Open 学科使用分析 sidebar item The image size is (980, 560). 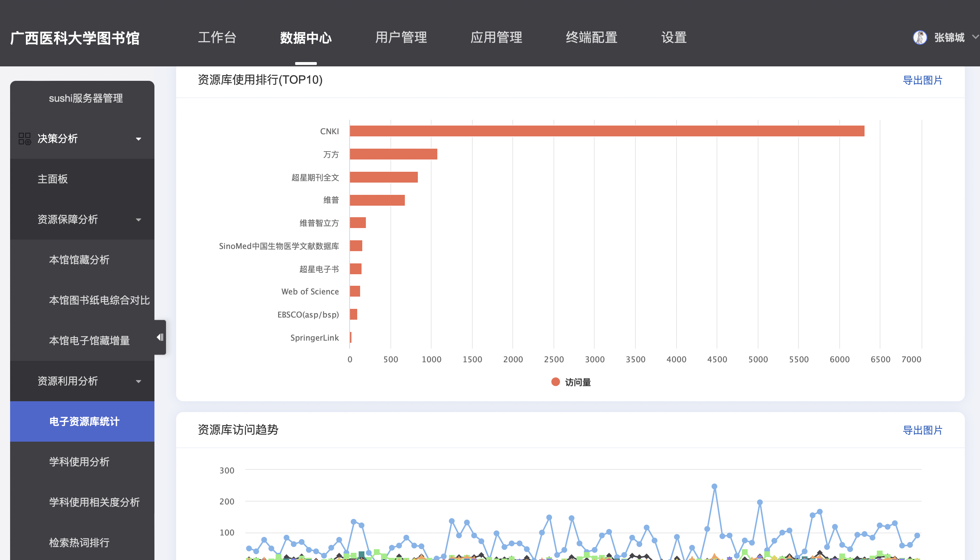point(79,461)
